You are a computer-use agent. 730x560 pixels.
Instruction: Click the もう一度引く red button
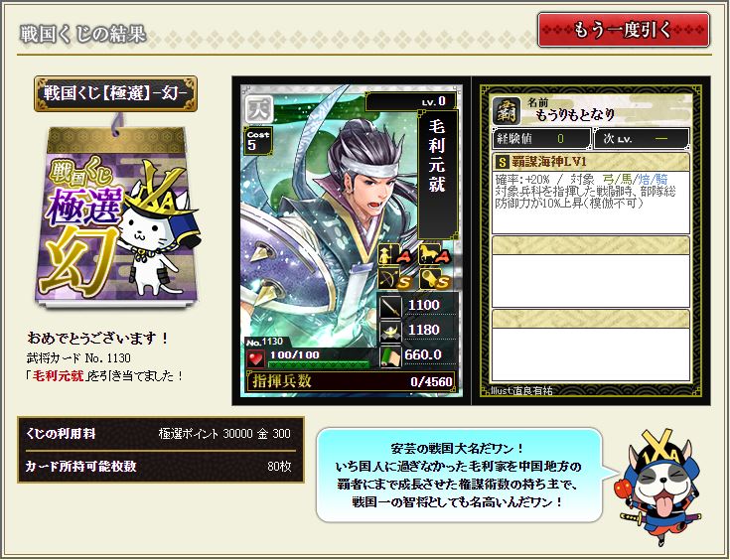pyautogui.click(x=624, y=30)
